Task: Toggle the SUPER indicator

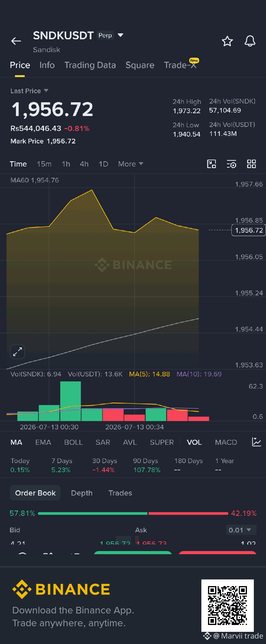Action: coord(162,442)
